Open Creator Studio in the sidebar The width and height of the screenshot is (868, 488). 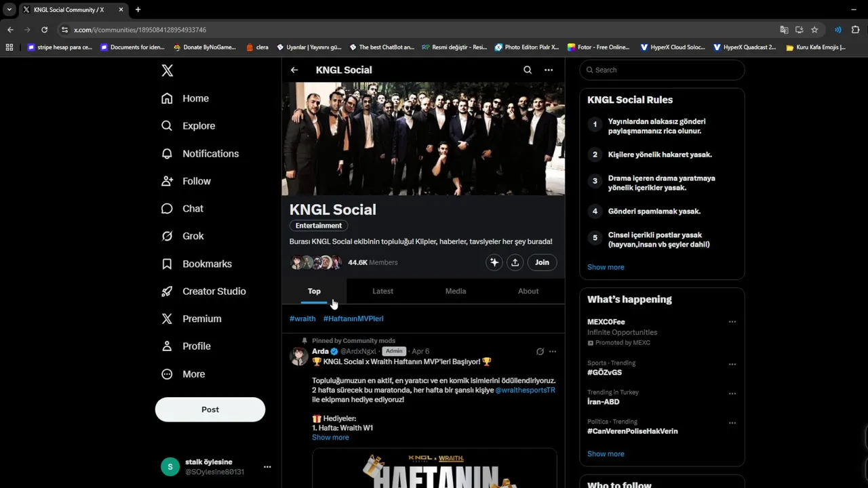(x=203, y=291)
